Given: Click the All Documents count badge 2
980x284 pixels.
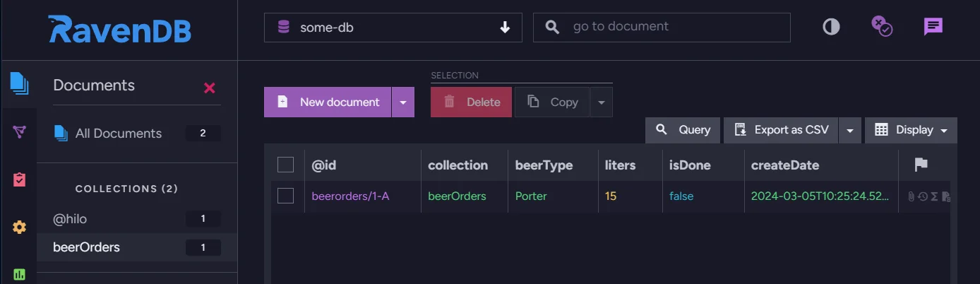Looking at the screenshot, I should click(203, 133).
